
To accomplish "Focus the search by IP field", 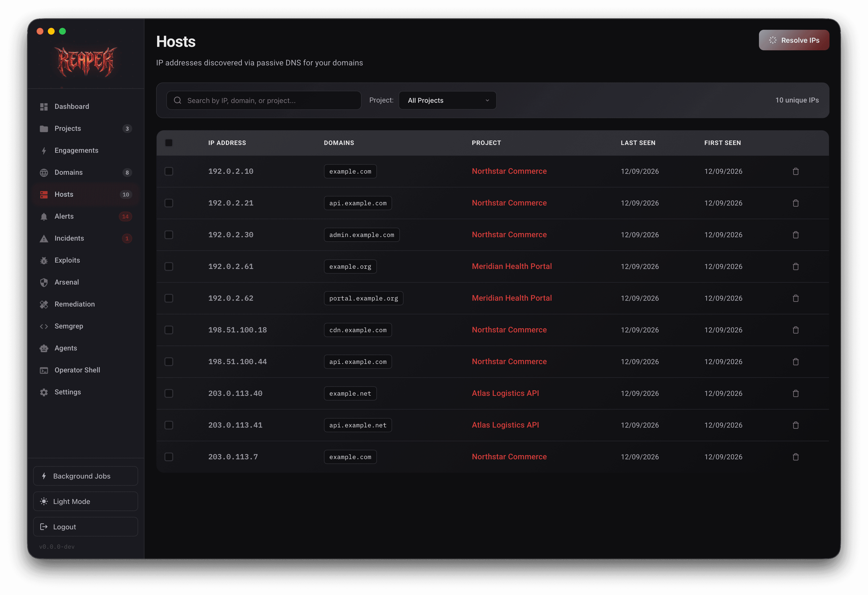I will tap(264, 100).
